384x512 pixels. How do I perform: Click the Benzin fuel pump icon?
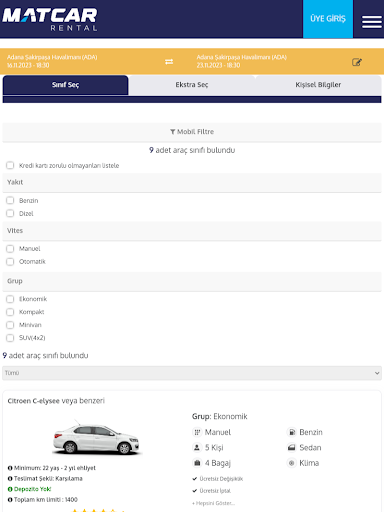tap(292, 432)
